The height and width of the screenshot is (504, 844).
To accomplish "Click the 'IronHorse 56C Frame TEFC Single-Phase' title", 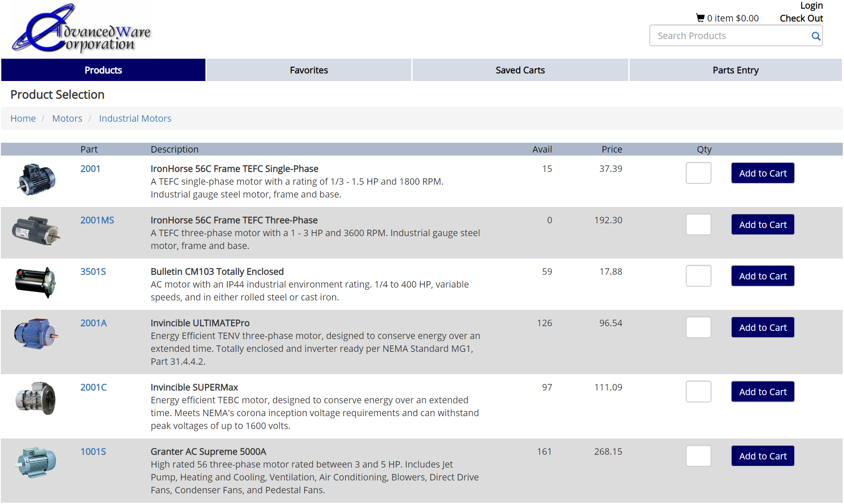I will click(235, 169).
